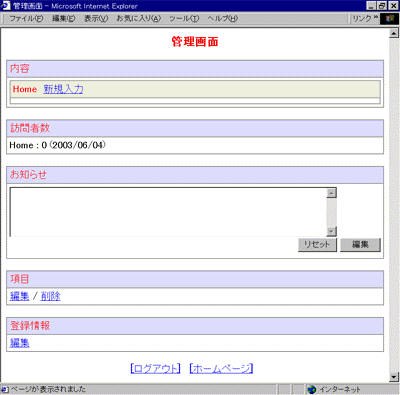Click inside the お知らせ text area
The width and height of the screenshot is (400, 395).
point(168,212)
